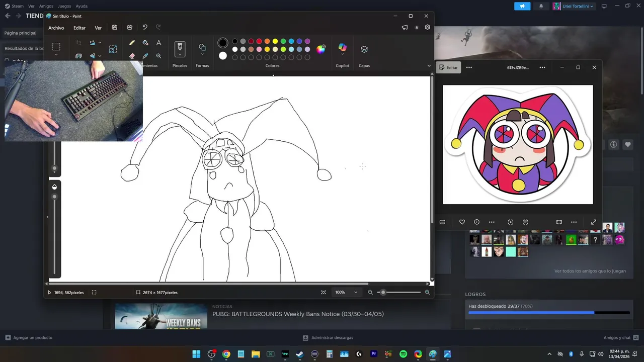Open the Image Creator icon
Viewport: 644px width, 362px height.
tap(113, 49)
